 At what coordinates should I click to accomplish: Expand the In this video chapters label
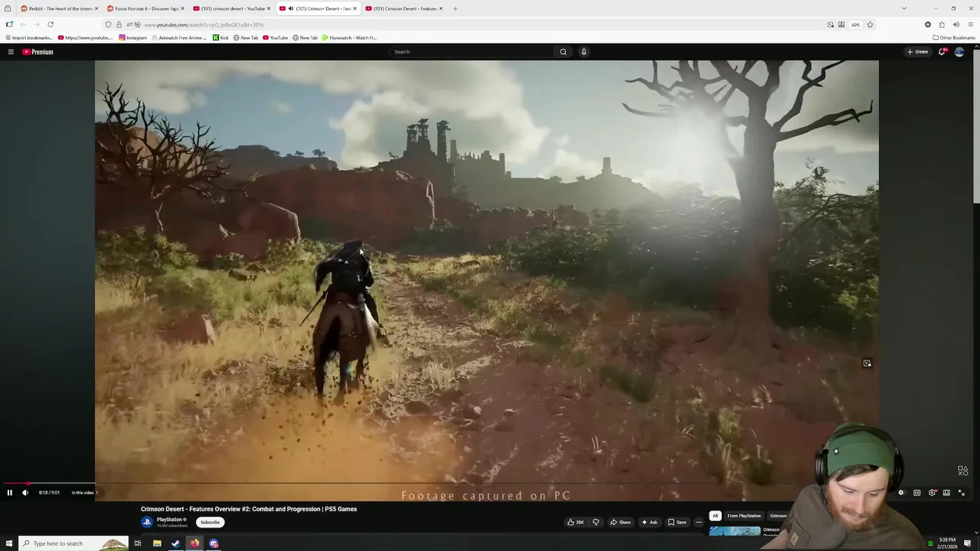pyautogui.click(x=84, y=493)
